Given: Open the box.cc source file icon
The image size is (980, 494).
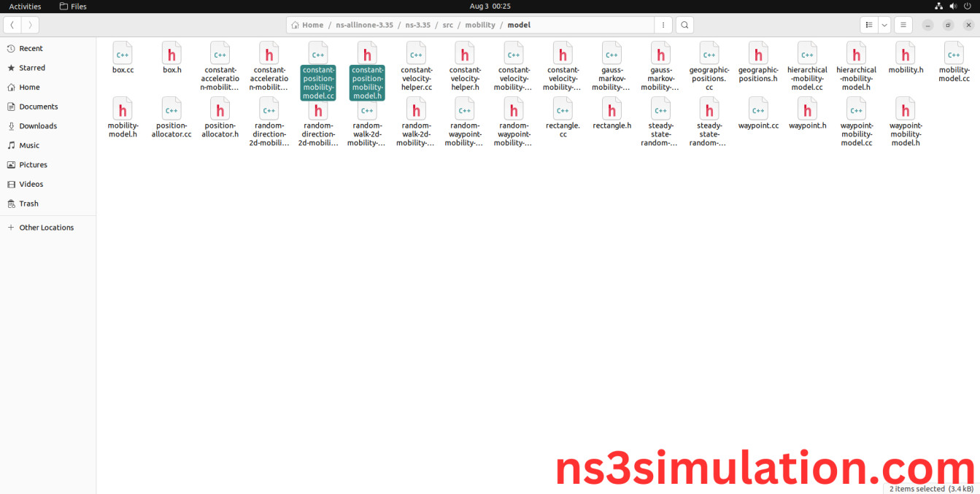Looking at the screenshot, I should [123, 55].
